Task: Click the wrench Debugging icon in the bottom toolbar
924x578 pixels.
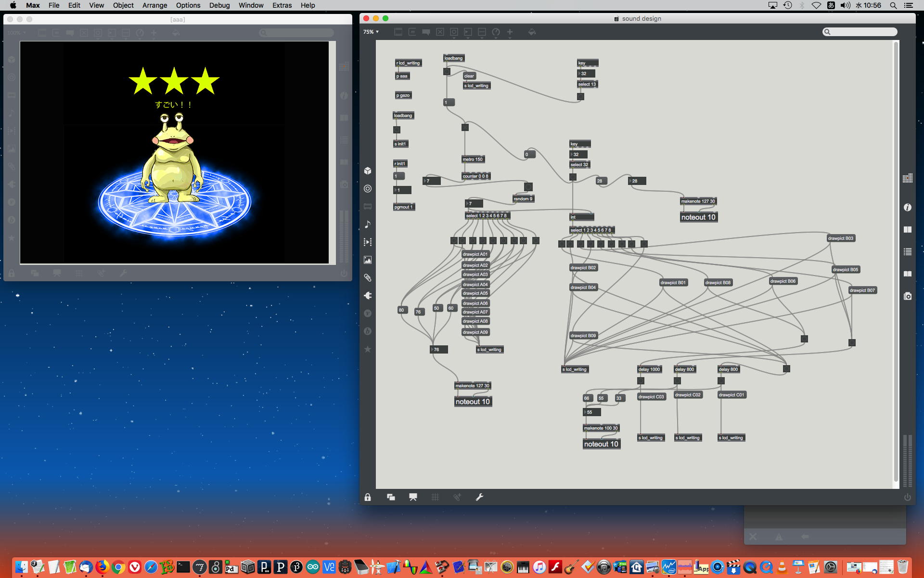Action: click(x=479, y=497)
